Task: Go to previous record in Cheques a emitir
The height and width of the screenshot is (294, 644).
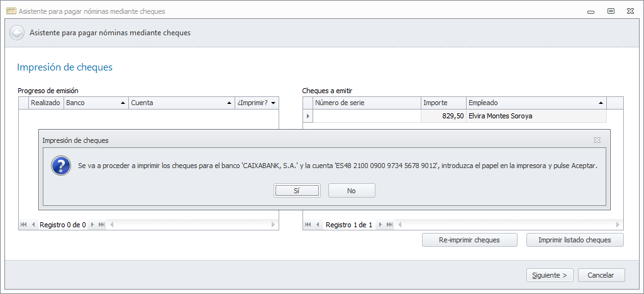Action: click(318, 225)
